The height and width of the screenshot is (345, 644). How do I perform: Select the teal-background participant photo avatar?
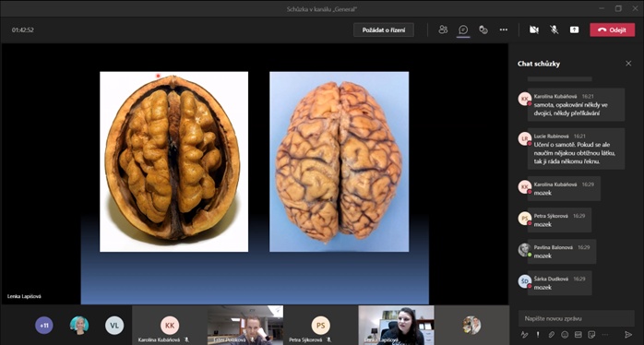pos(79,326)
